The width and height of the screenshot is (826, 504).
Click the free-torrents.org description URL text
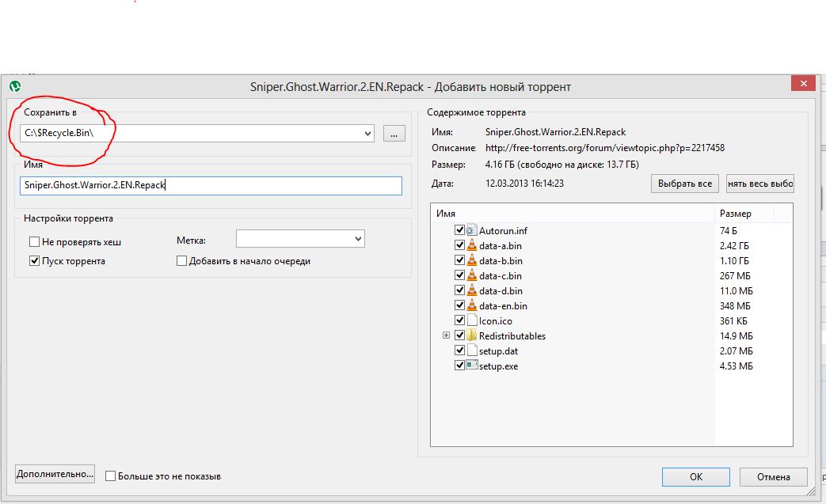coord(605,148)
